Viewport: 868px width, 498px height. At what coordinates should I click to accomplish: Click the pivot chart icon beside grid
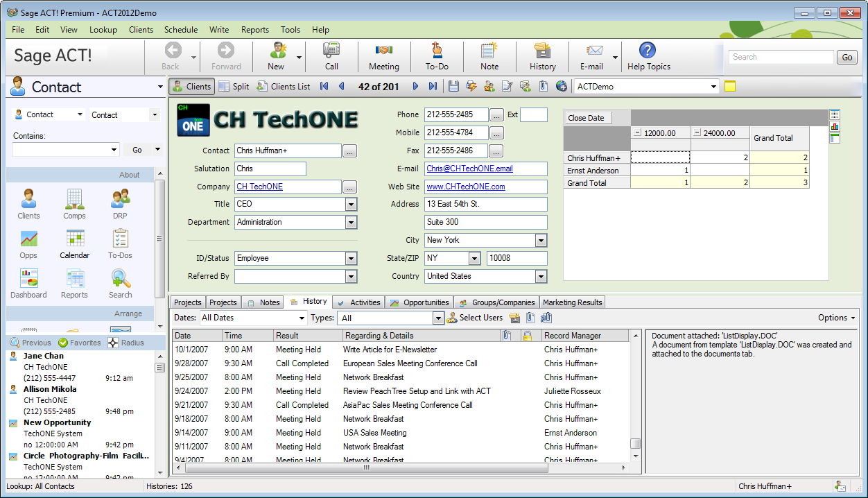pyautogui.click(x=835, y=126)
